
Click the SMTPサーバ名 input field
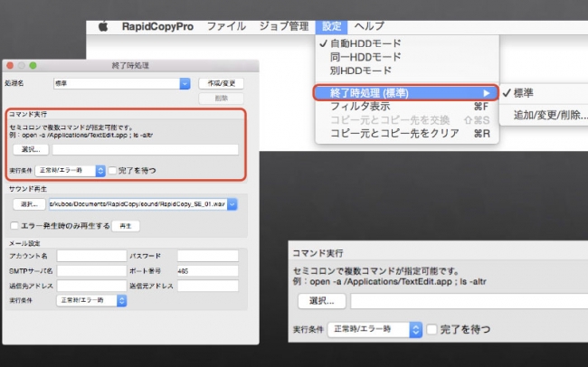click(91, 270)
